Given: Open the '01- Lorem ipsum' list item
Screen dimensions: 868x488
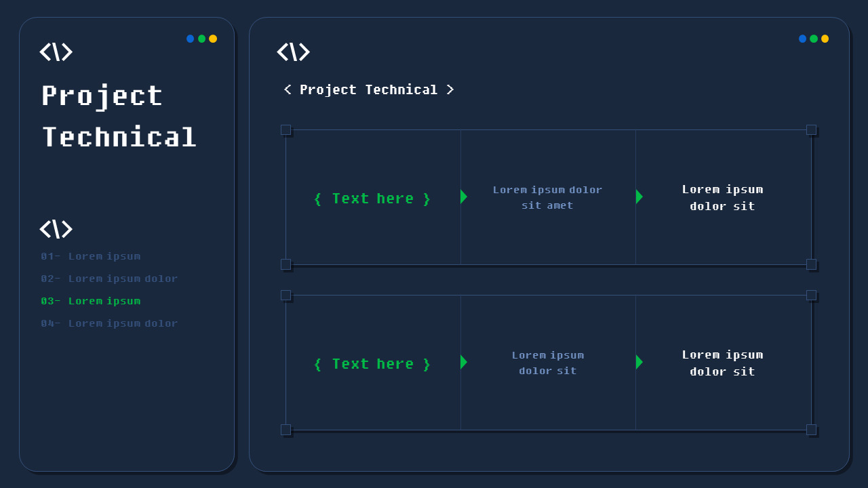Looking at the screenshot, I should tap(91, 256).
